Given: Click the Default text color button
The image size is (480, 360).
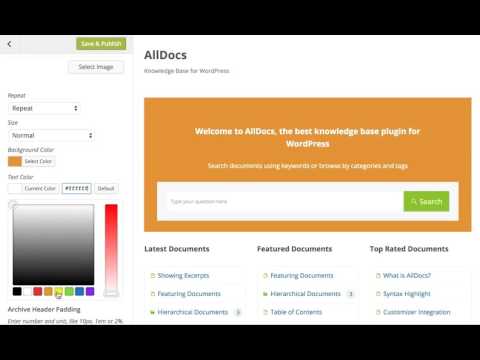Looking at the screenshot, I should pos(106,188).
